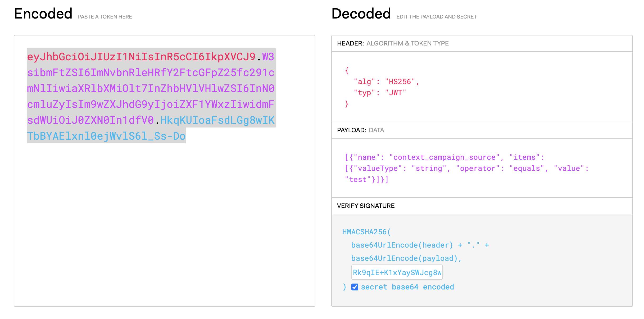Click the base64UrlEncode(payload) line
This screenshot has width=644, height=319.
pos(406,258)
